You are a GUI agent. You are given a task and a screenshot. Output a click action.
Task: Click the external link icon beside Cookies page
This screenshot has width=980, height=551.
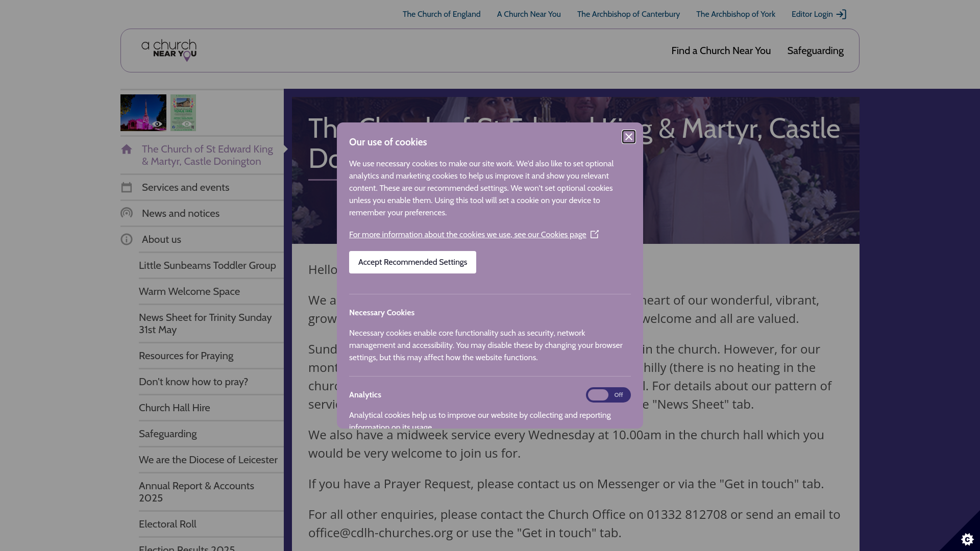[595, 234]
